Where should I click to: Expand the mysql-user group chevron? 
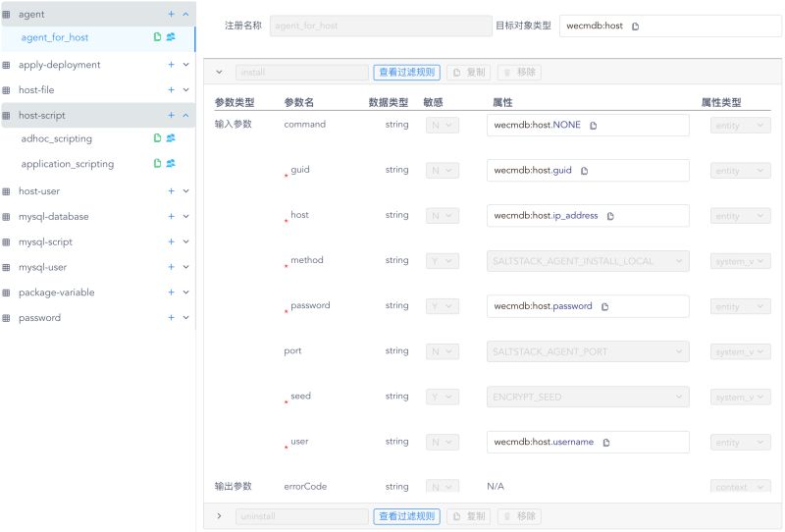click(x=185, y=267)
